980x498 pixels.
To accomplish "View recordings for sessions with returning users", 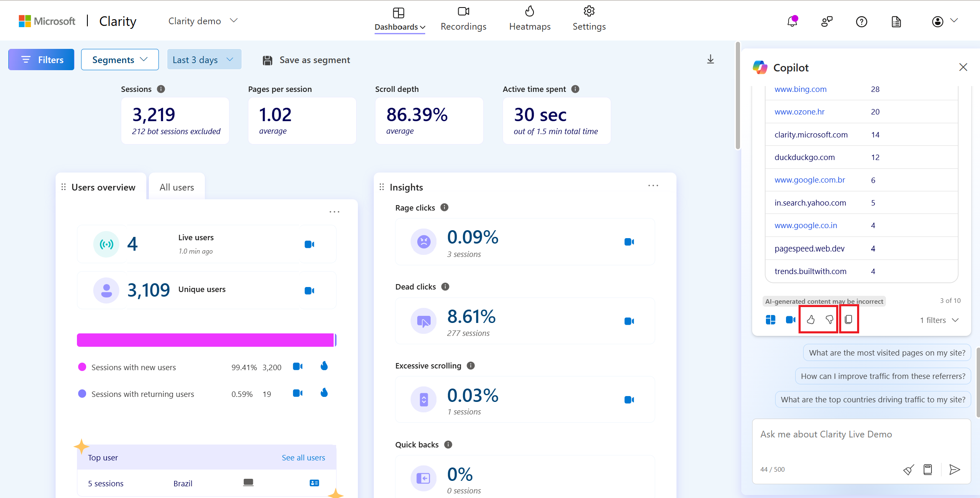I will pyautogui.click(x=298, y=393).
